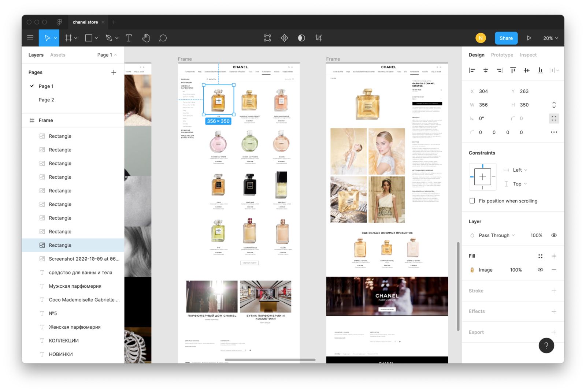Activate the Comment tool
The width and height of the screenshot is (586, 392).
163,38
